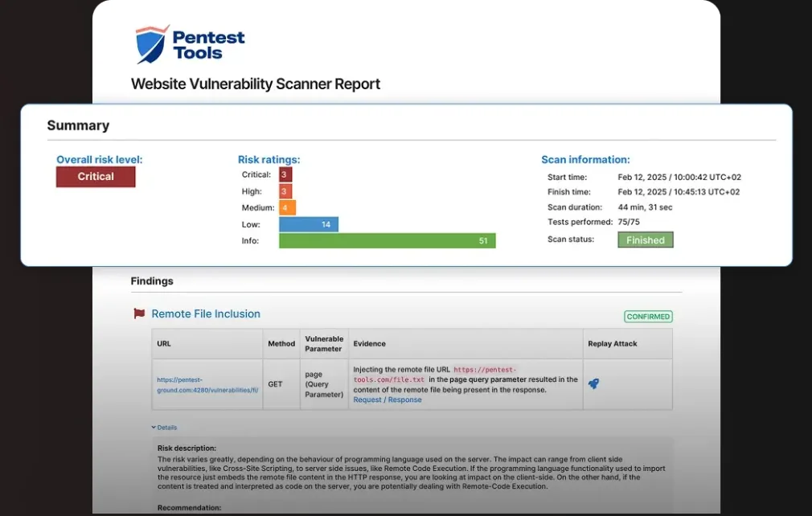Image resolution: width=812 pixels, height=516 pixels.
Task: Select the Findings section header
Action: click(153, 281)
